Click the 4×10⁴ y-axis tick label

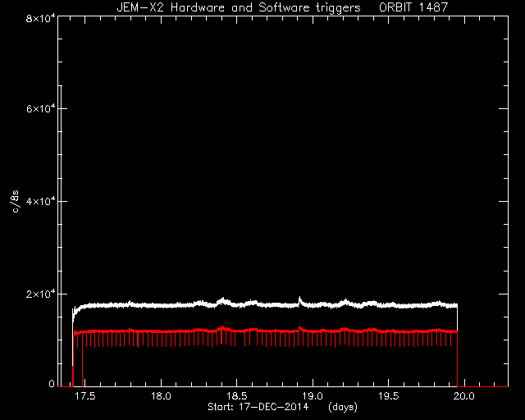pos(41,201)
